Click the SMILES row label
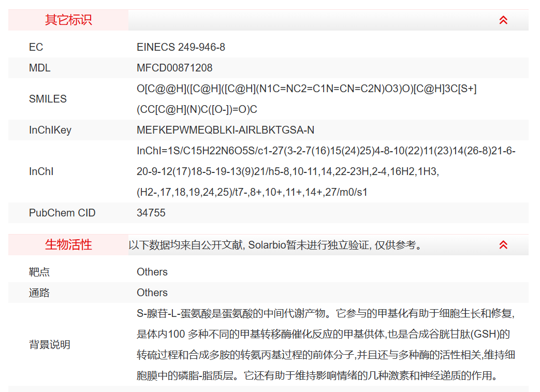Image resolution: width=540 pixels, height=392 pixels. coord(48,99)
